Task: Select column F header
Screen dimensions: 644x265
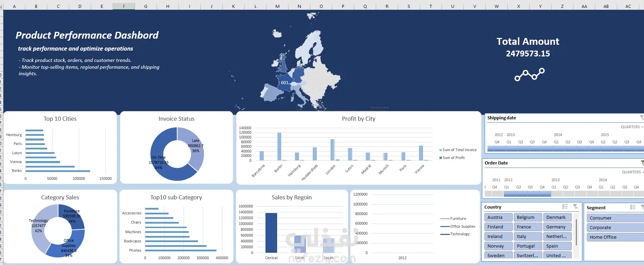Action: click(124, 6)
